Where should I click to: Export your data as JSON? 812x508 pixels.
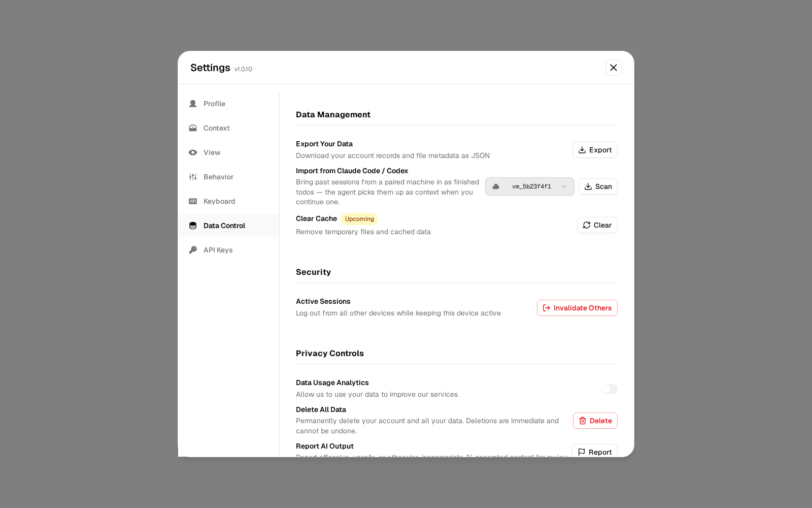tap(595, 150)
